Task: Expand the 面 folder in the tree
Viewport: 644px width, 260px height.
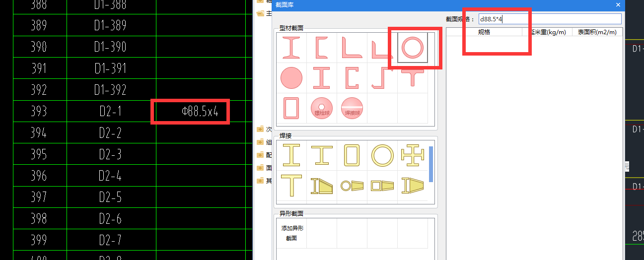Action: tap(260, 168)
